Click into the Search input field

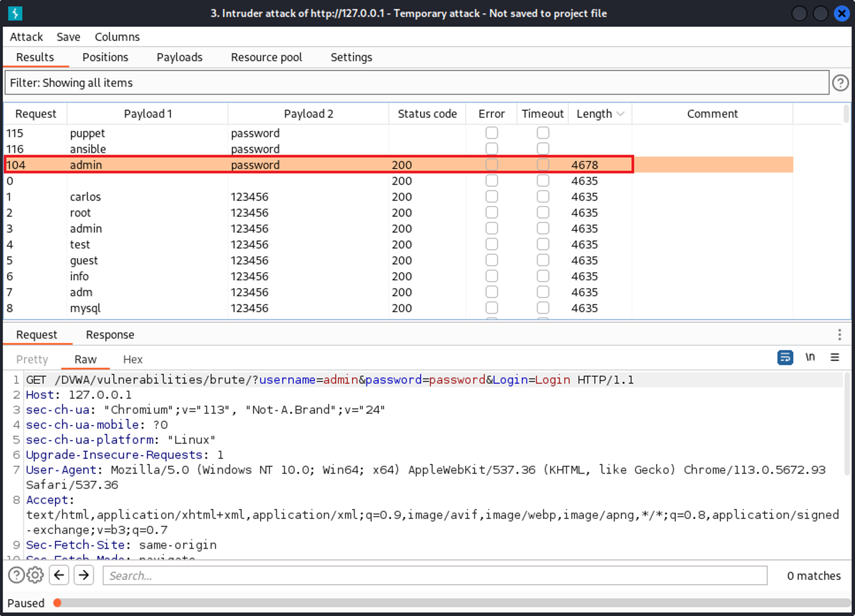click(434, 575)
